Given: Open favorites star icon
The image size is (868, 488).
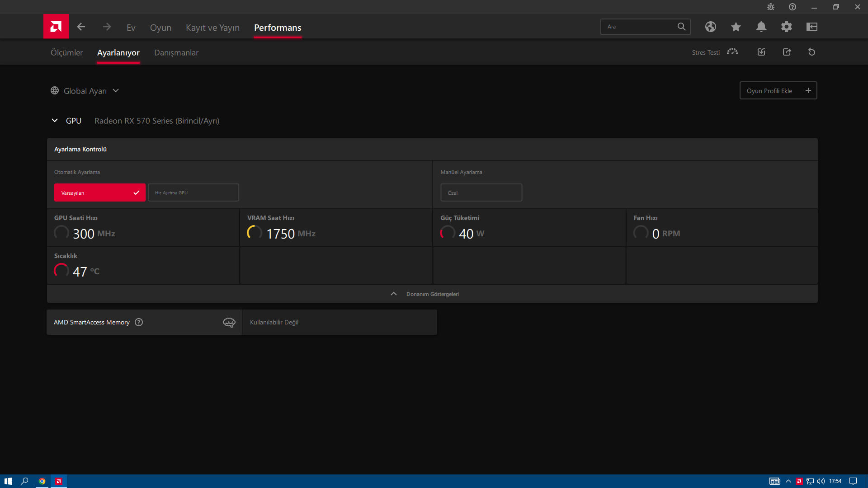Looking at the screenshot, I should [736, 27].
